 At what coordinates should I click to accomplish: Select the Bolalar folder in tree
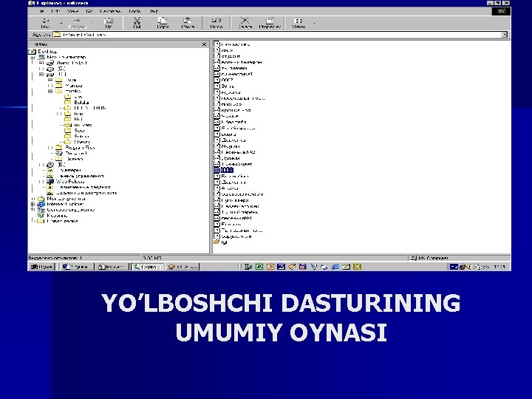(x=81, y=102)
